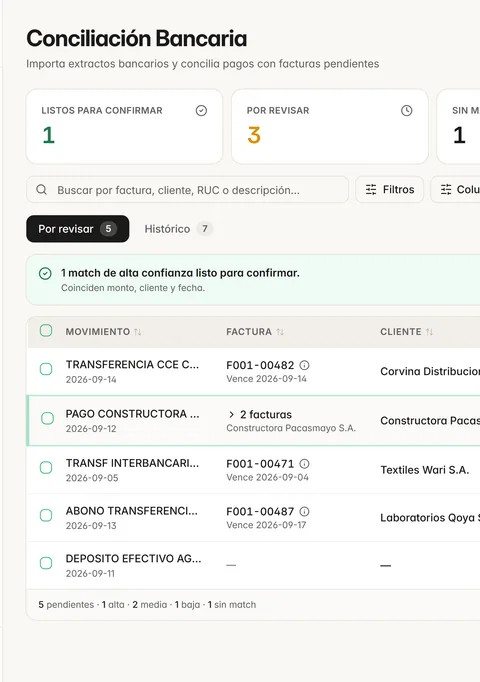
Task: Click invoice number F001-00482
Action: (260, 365)
